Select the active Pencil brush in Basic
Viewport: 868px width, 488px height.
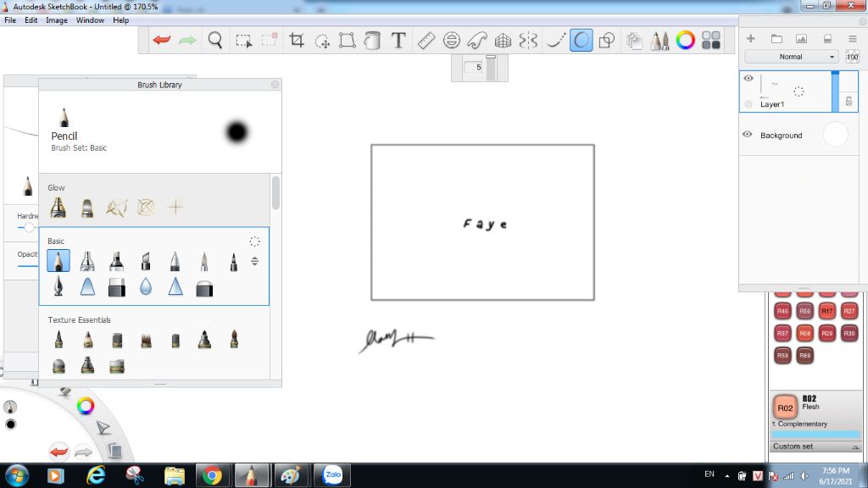coord(58,261)
